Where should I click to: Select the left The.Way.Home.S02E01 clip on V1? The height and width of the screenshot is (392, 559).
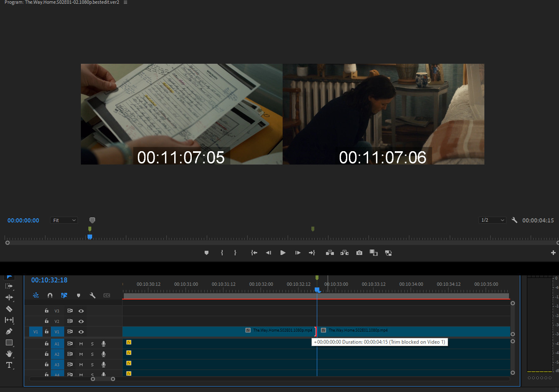218,332
